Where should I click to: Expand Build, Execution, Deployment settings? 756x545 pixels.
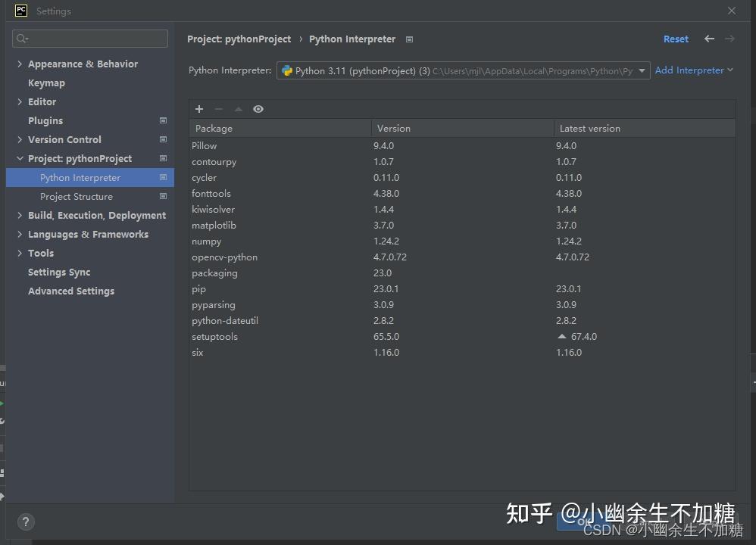tap(19, 215)
